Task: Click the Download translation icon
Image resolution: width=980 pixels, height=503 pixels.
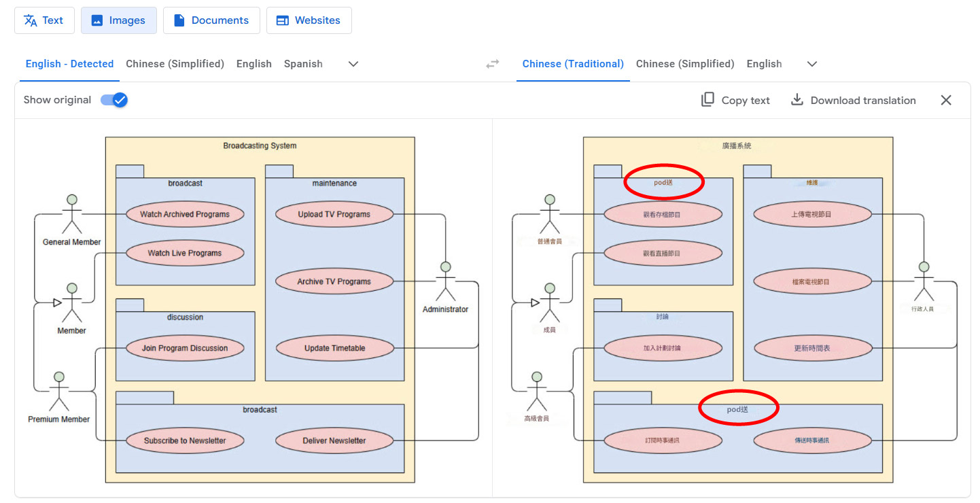Action: click(x=797, y=100)
